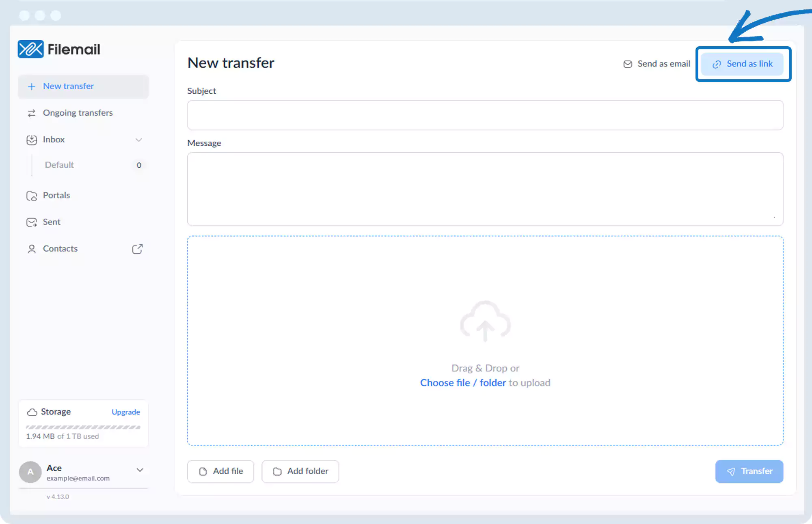Switch to Send as email mode
This screenshot has height=524, width=812.
click(x=657, y=64)
